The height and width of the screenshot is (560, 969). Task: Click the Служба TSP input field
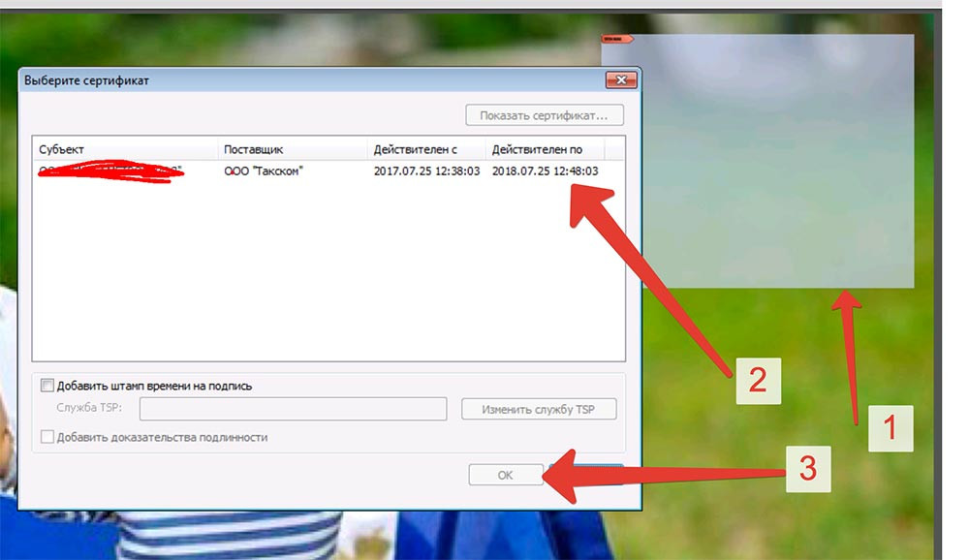coord(293,409)
